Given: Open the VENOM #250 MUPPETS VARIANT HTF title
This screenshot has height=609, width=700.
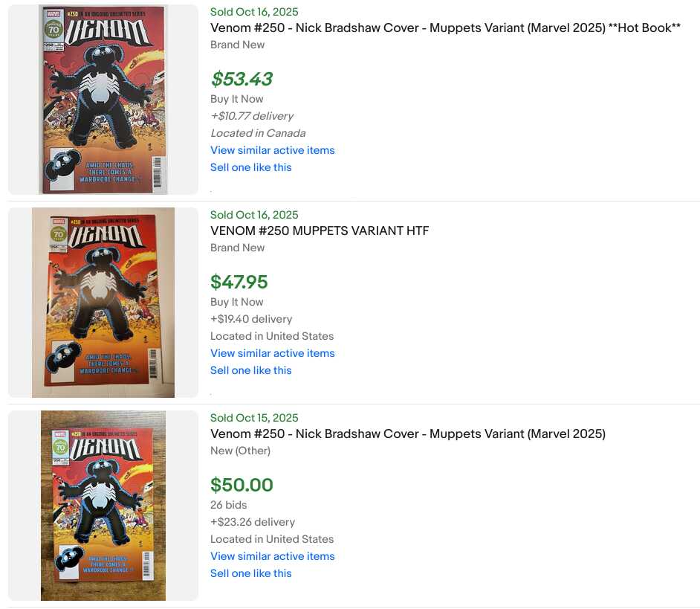Looking at the screenshot, I should coord(320,231).
